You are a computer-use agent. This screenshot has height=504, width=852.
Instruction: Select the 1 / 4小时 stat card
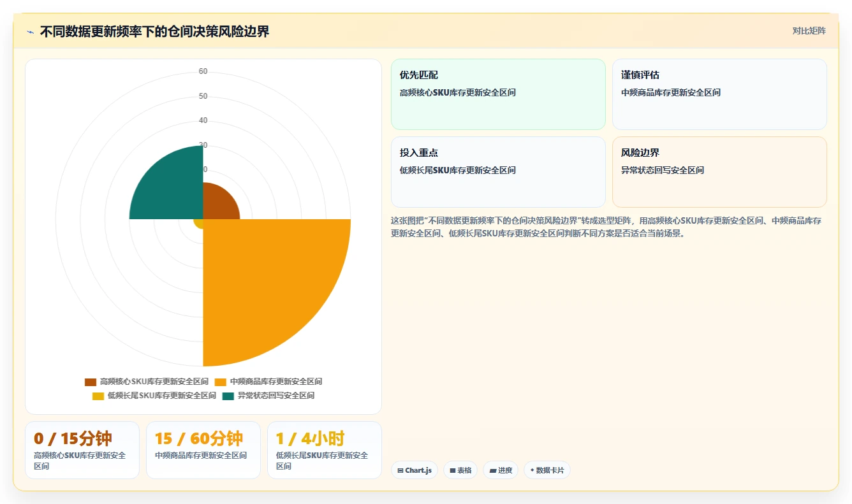(325, 450)
